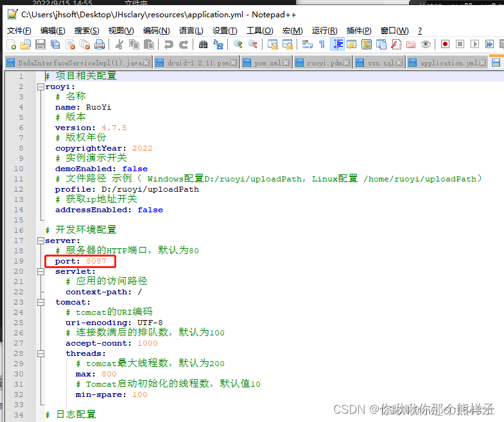Paste from clipboard using Paste icon

[149, 44]
